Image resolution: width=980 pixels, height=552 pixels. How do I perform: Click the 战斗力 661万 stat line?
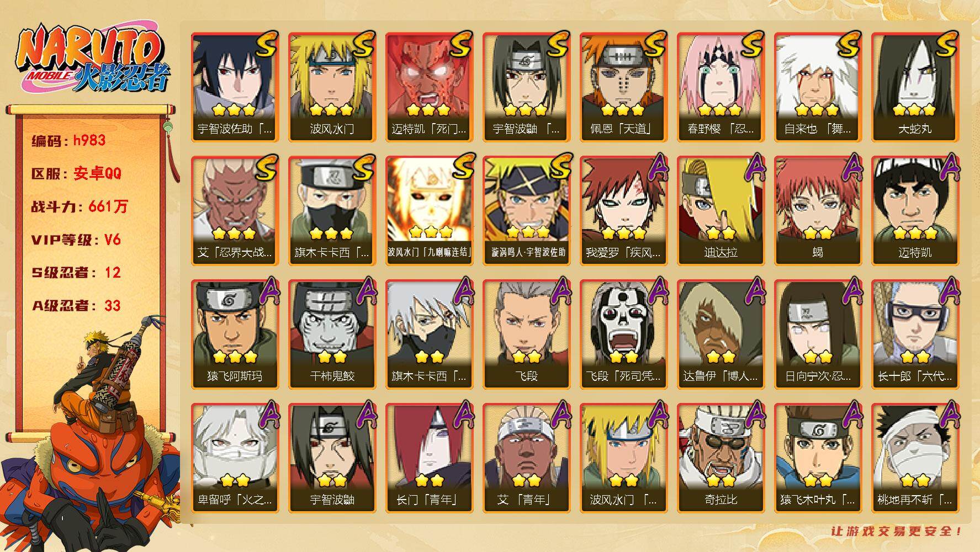pyautogui.click(x=80, y=206)
